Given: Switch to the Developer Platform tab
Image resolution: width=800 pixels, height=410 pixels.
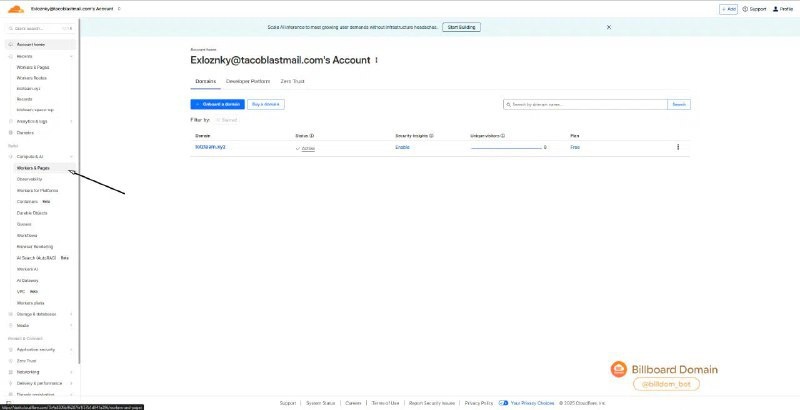Looking at the screenshot, I should [248, 82].
